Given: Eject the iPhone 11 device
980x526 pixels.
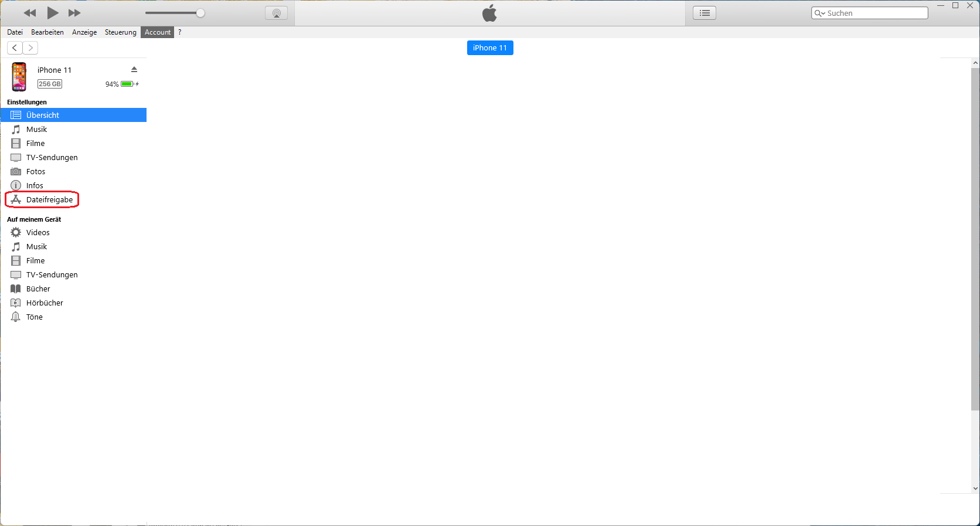Looking at the screenshot, I should pos(134,69).
